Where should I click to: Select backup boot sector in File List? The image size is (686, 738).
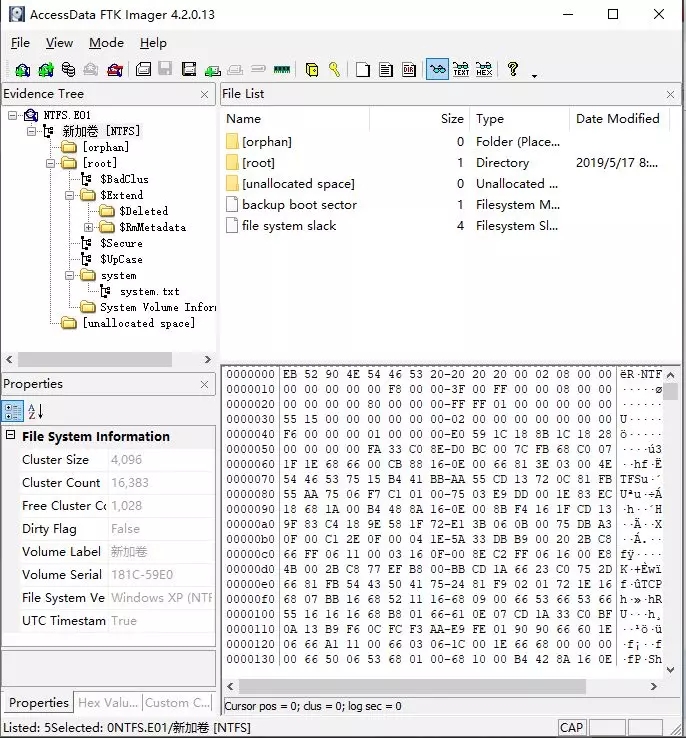(x=299, y=205)
